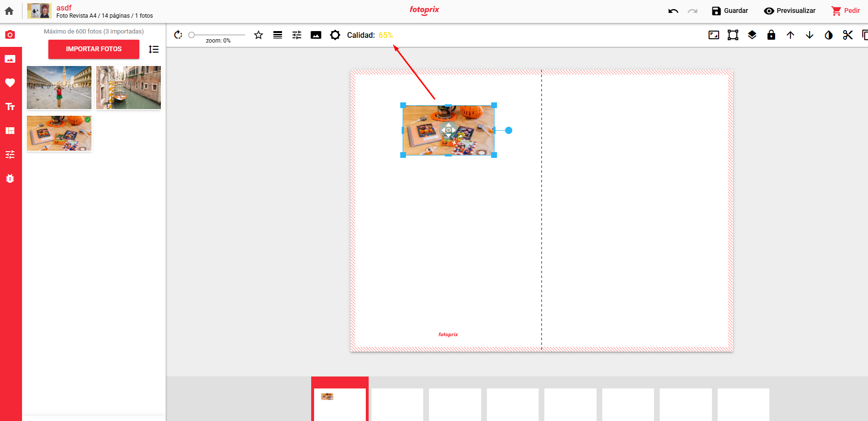
Task: Open the backgrounds image panel in sidebar
Action: tap(10, 59)
